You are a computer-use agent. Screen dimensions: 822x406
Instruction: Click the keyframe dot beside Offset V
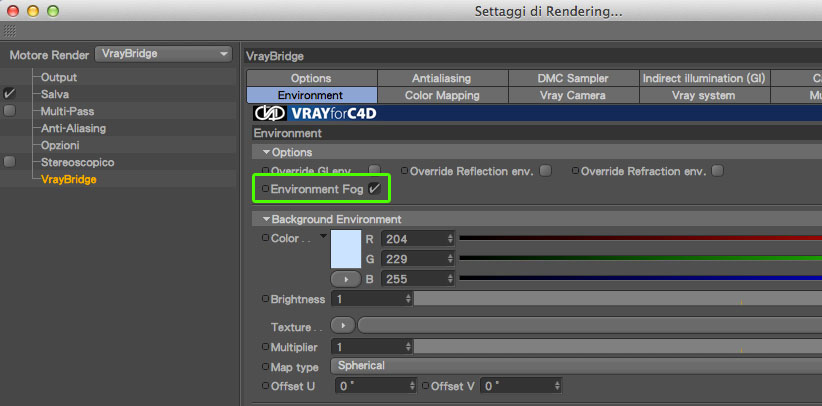tap(426, 386)
